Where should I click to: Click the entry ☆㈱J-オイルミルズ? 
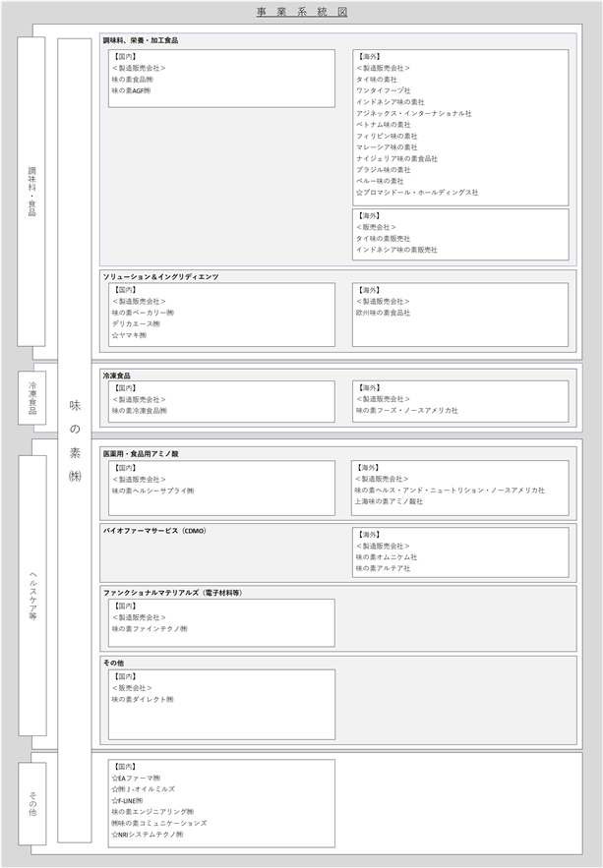pyautogui.click(x=143, y=789)
